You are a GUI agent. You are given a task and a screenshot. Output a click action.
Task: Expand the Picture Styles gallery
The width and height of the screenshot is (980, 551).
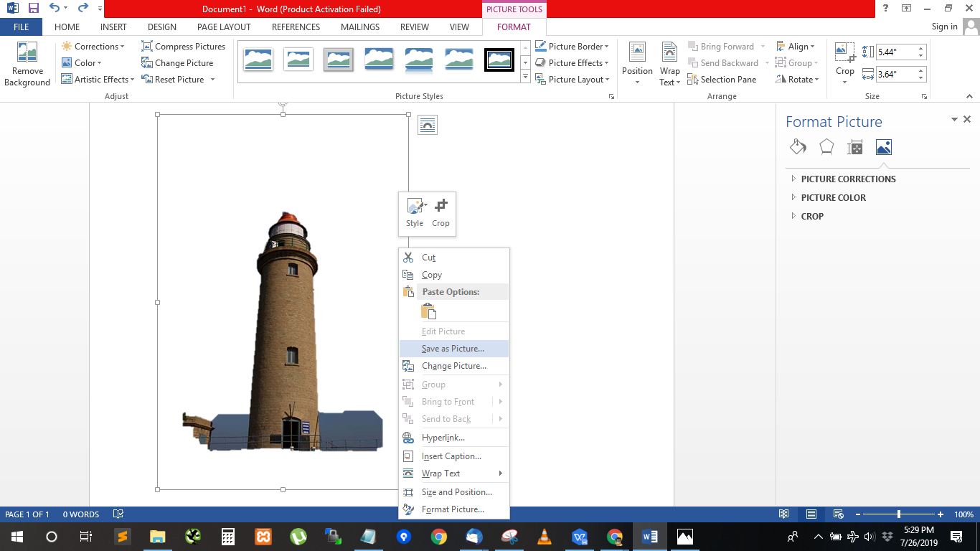525,77
